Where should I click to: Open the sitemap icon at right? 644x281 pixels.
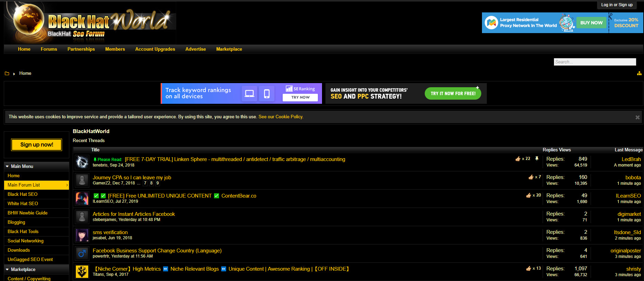pyautogui.click(x=639, y=73)
